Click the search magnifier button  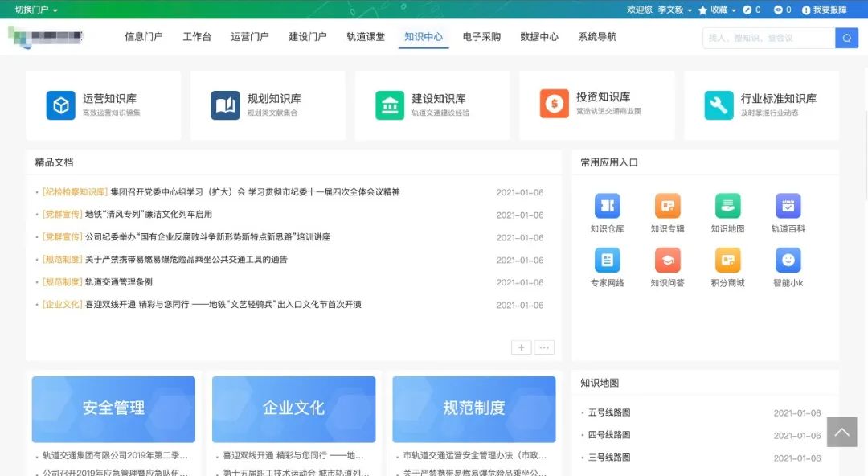tap(846, 39)
